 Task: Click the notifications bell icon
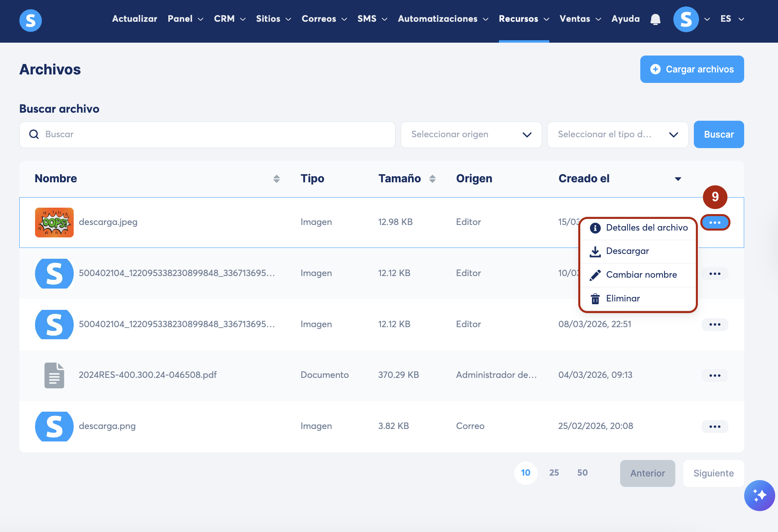pos(655,19)
